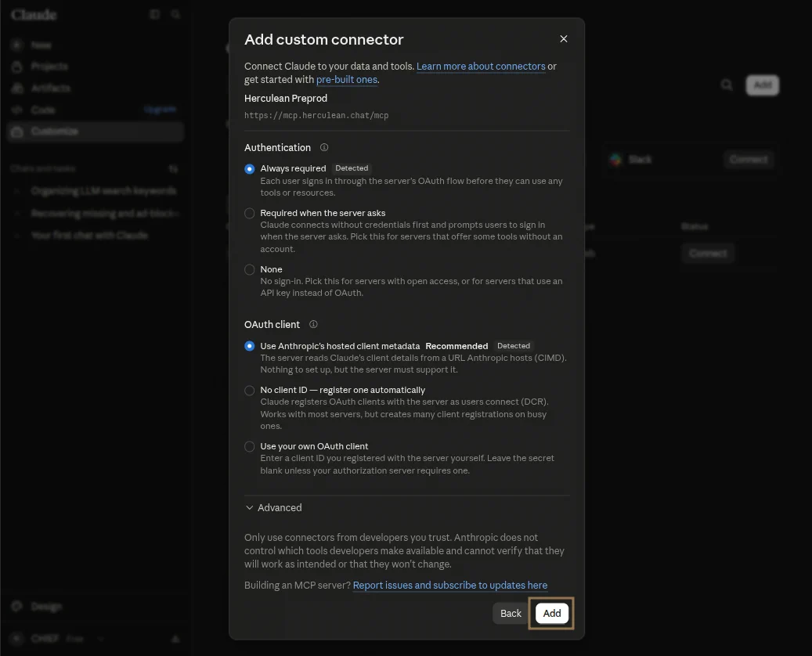The height and width of the screenshot is (656, 812).
Task: Open Organizing LLM search keywords chat
Action: 103,191
